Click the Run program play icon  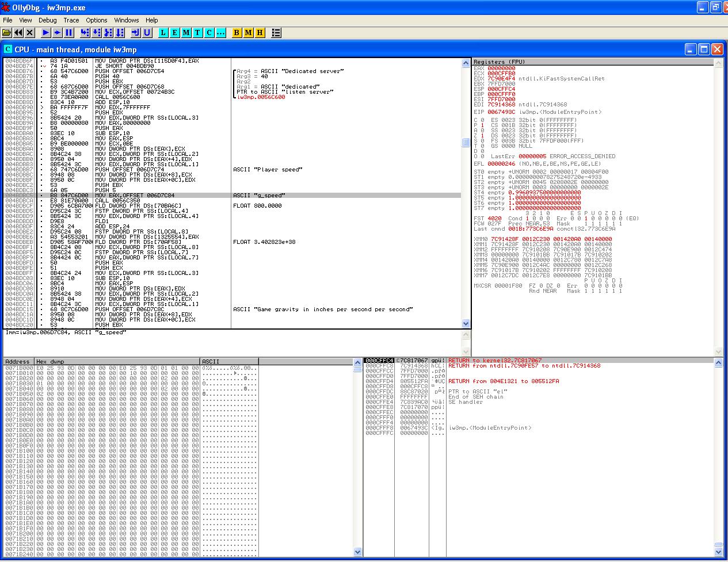(46, 33)
